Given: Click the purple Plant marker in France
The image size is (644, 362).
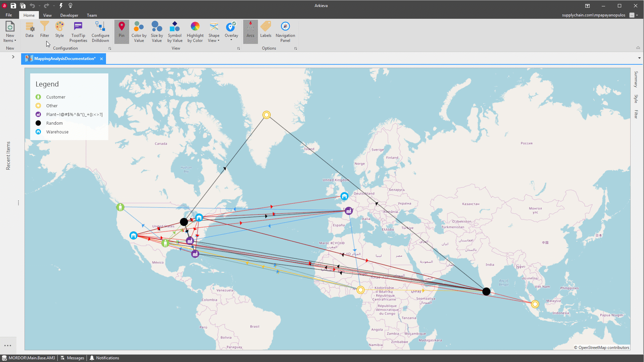Looking at the screenshot, I should (348, 211).
